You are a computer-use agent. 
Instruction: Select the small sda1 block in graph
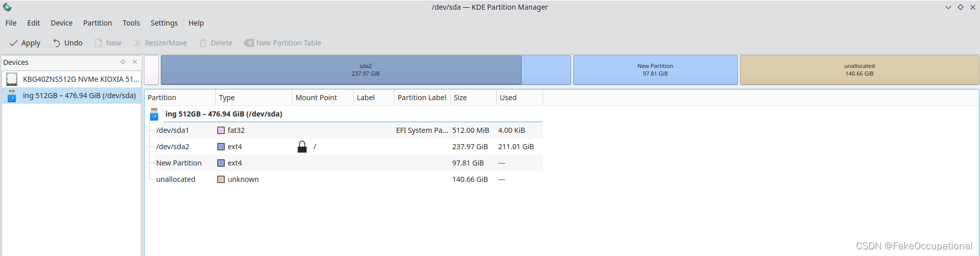pyautogui.click(x=152, y=70)
